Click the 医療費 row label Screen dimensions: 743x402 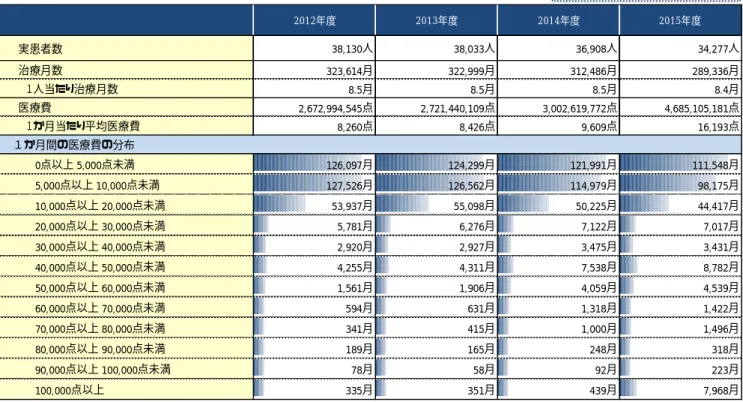coord(126,108)
